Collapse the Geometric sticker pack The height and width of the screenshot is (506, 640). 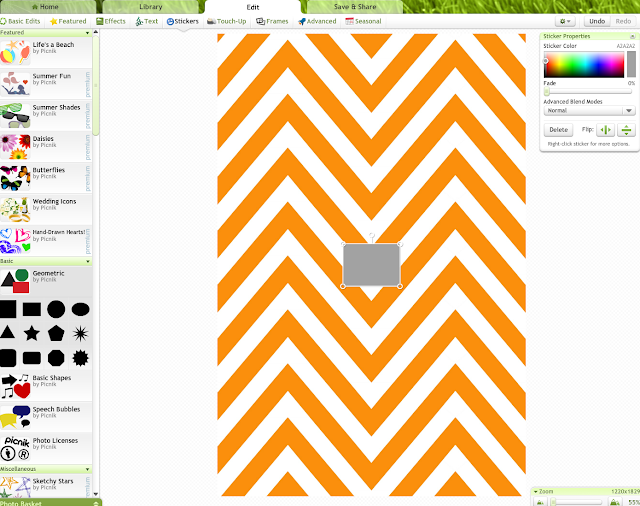coord(46,281)
